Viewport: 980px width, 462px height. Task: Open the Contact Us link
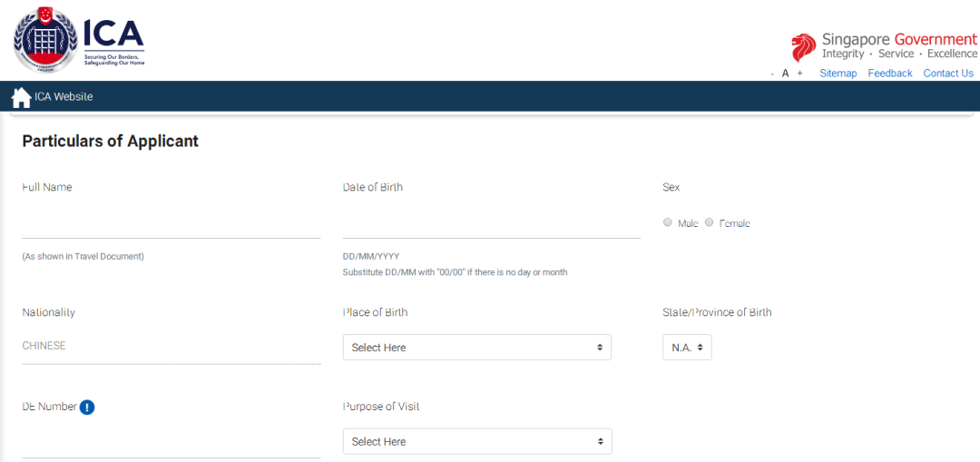coord(947,74)
